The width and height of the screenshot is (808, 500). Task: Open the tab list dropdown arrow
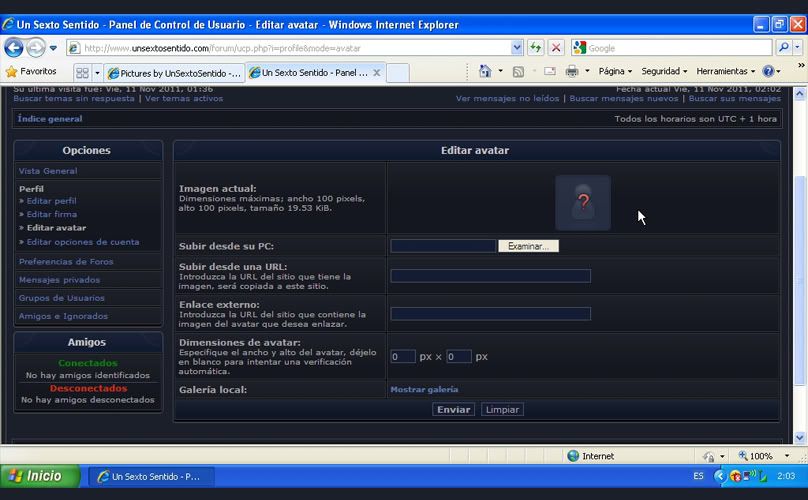click(97, 73)
